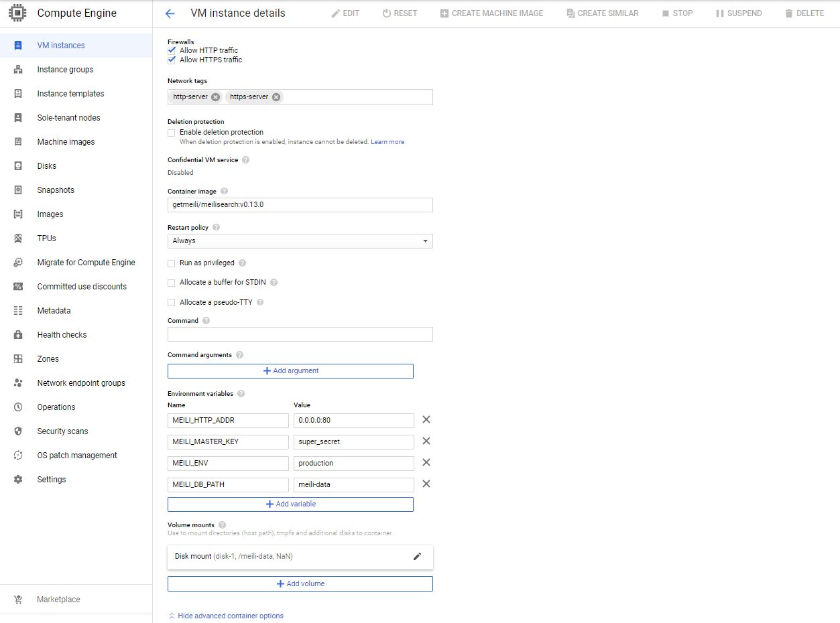This screenshot has height=623, width=840.
Task: Select Metadata in the sidebar
Action: 55,310
